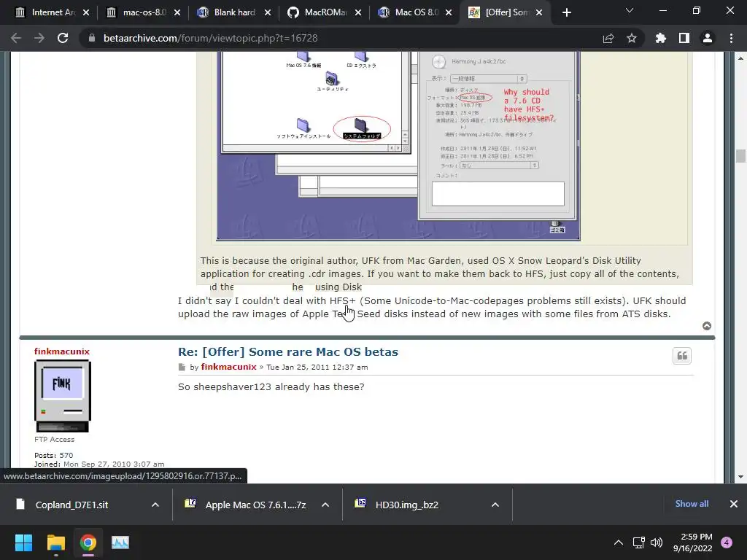Open Windows Start menu
Screen dimensions: 747x560
[23, 542]
